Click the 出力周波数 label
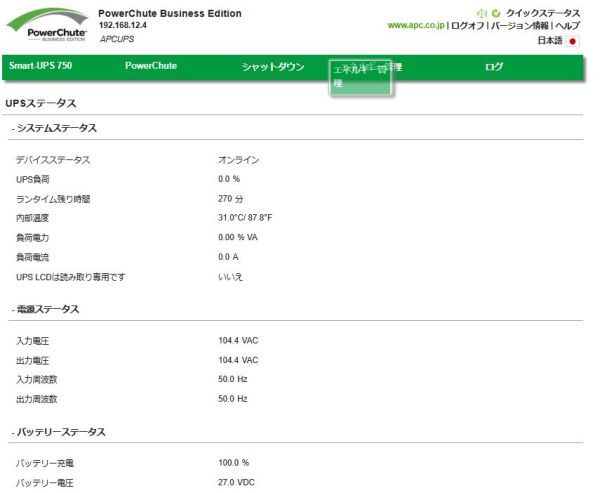The width and height of the screenshot is (600, 493). pyautogui.click(x=37, y=399)
